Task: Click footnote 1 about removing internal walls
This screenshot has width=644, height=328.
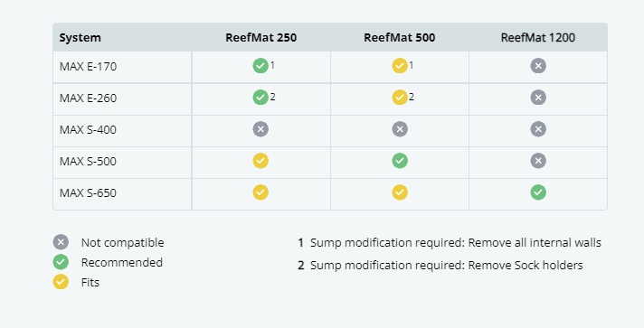Action: click(450, 243)
